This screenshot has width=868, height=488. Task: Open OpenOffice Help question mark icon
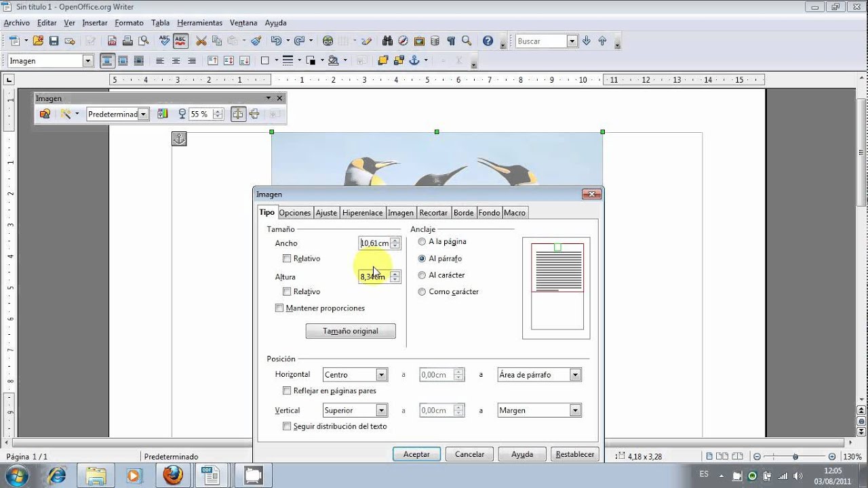488,41
